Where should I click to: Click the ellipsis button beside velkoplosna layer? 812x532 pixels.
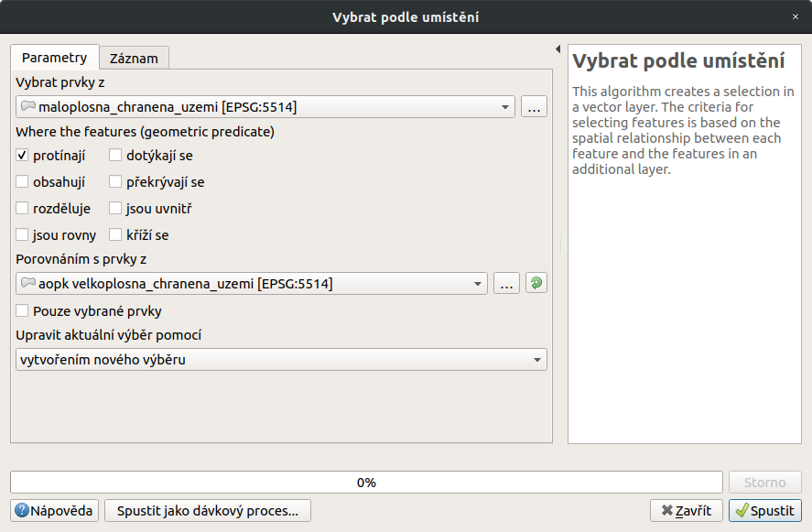click(x=506, y=283)
